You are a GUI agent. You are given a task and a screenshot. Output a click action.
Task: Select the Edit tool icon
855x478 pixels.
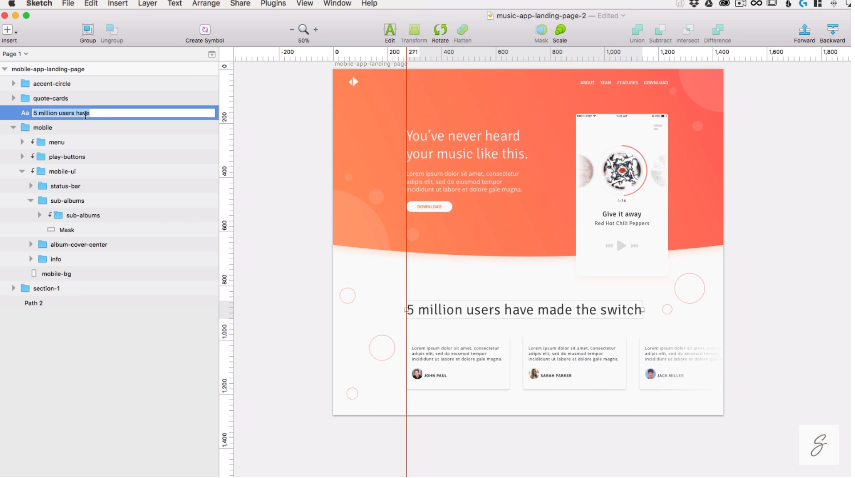[x=389, y=29]
